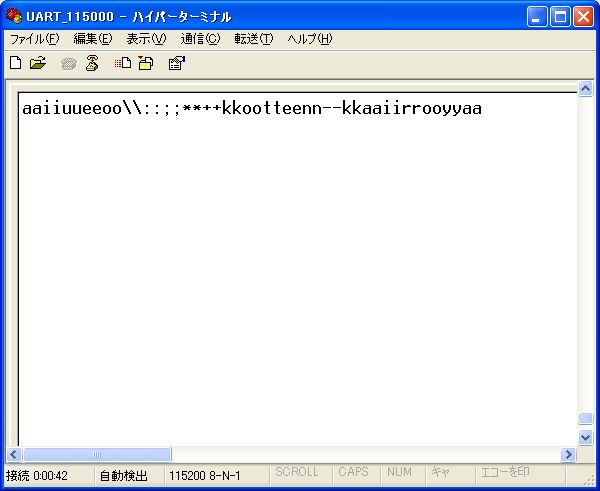Click the 115200 8-N-1 status entry
This screenshot has height=491, width=600.
point(205,476)
